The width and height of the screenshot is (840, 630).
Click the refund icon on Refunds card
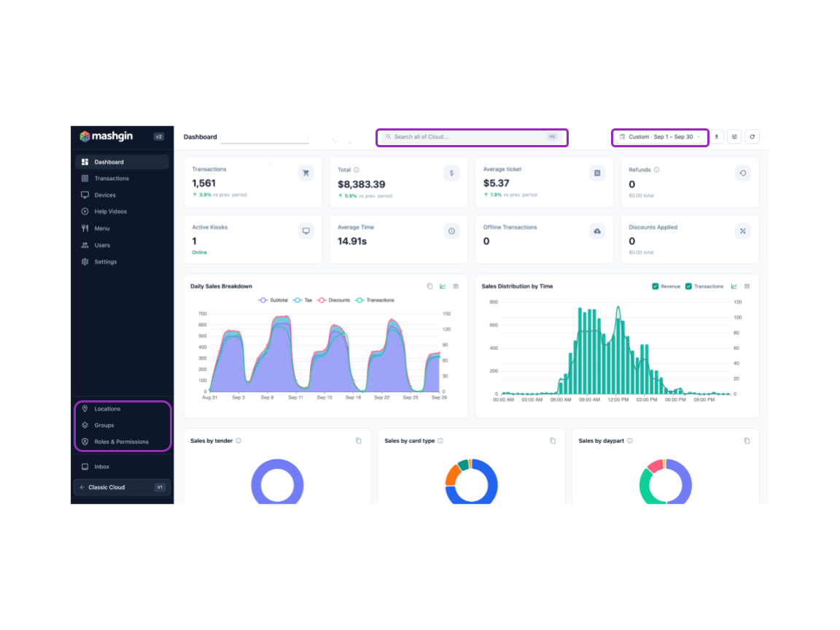(x=743, y=173)
